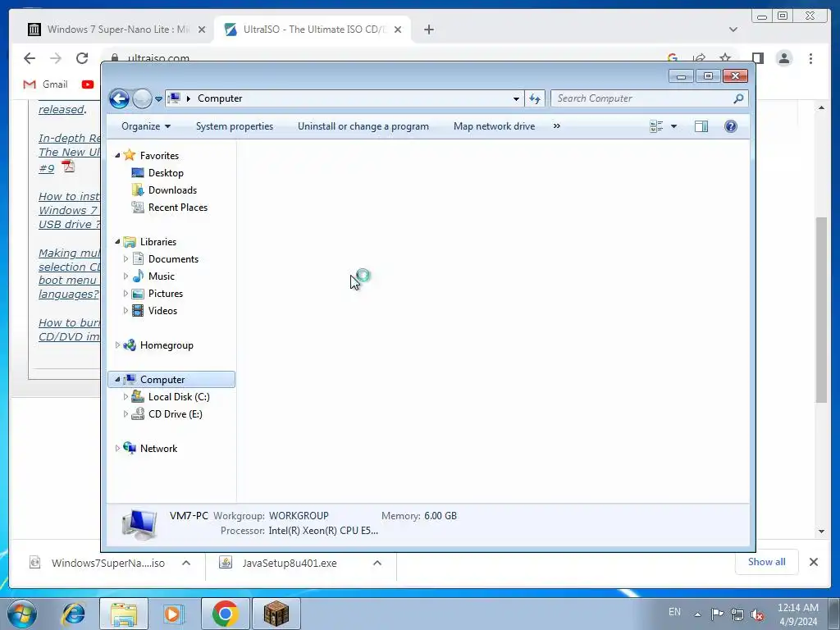Click the refresh button beside address bar
The height and width of the screenshot is (630, 840).
click(535, 98)
